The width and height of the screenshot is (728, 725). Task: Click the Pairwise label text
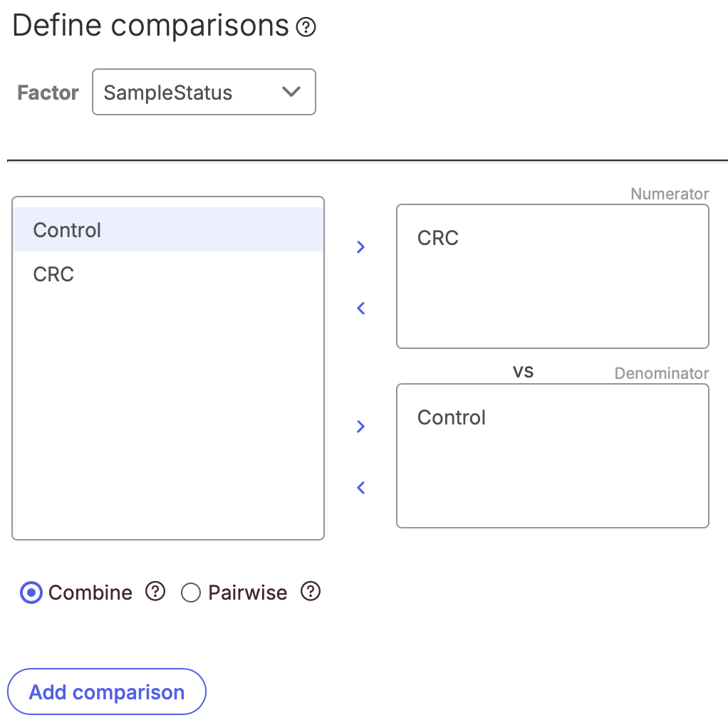click(x=247, y=593)
